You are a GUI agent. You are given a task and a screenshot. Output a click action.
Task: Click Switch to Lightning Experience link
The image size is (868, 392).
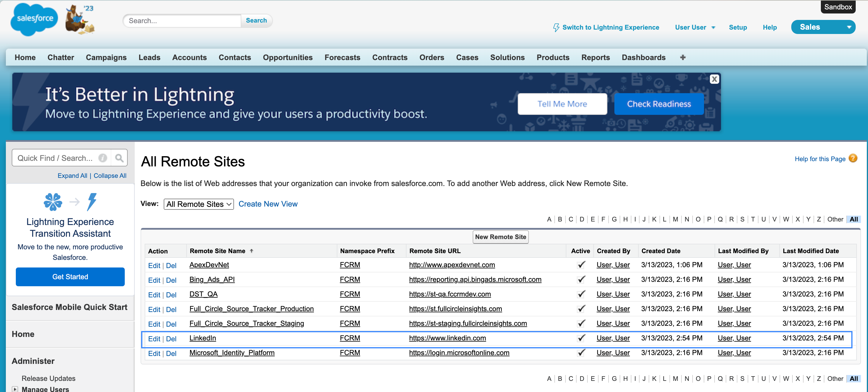(611, 27)
